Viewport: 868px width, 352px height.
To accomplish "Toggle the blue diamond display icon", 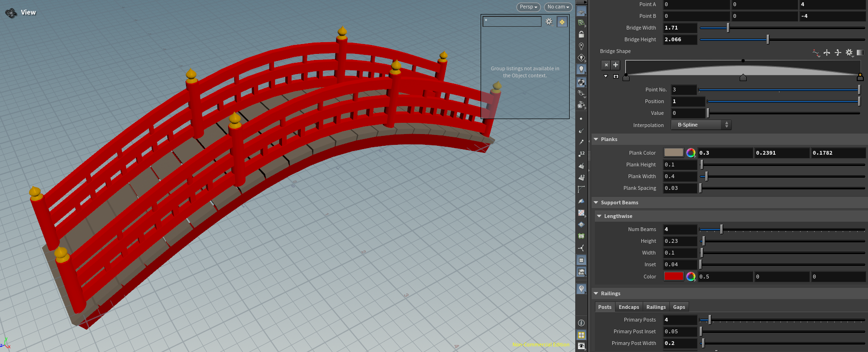I will pyautogui.click(x=581, y=225).
